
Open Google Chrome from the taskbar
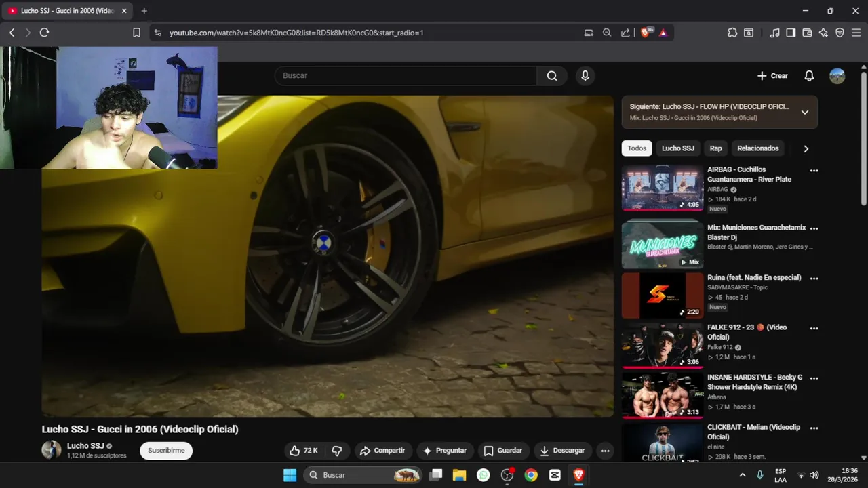[x=531, y=475]
